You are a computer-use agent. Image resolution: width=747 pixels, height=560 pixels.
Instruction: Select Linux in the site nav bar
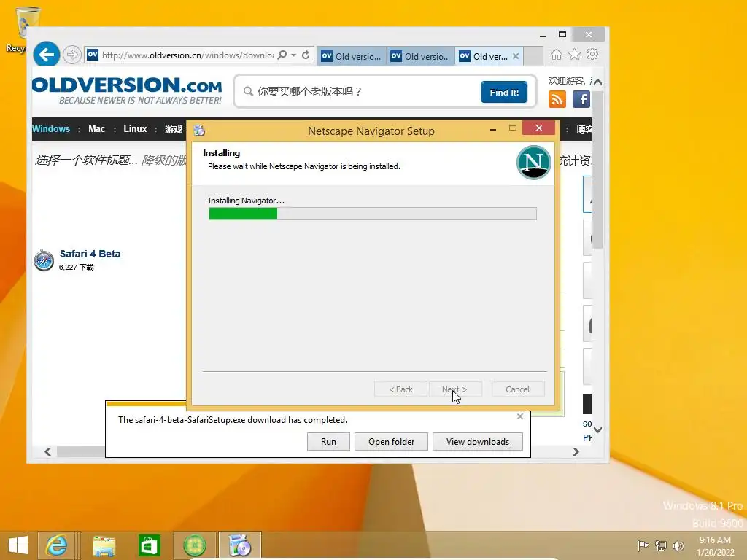[135, 128]
